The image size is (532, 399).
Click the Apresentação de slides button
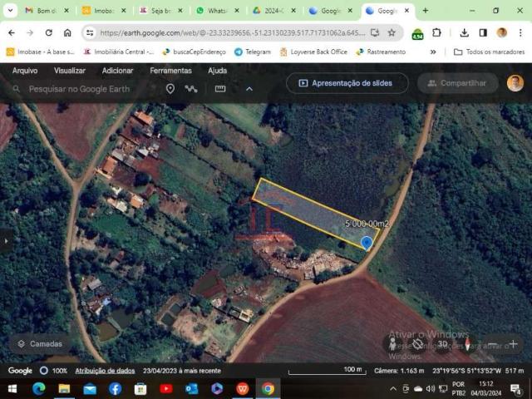point(347,83)
